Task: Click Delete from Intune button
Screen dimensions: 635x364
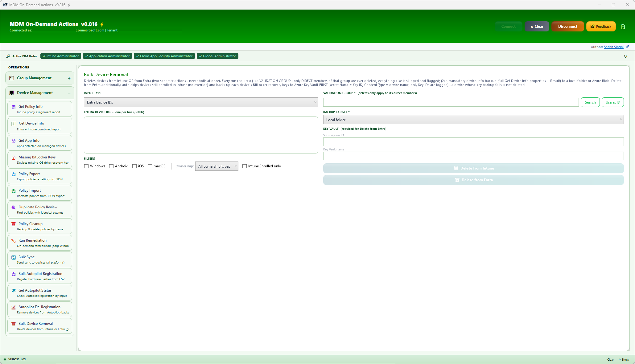Action: pos(473,168)
